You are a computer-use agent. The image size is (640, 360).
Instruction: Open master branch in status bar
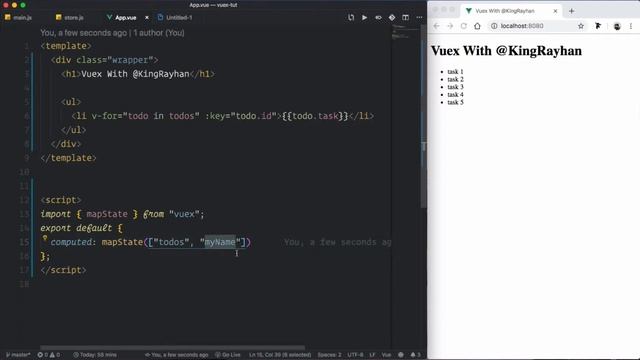pos(18,355)
